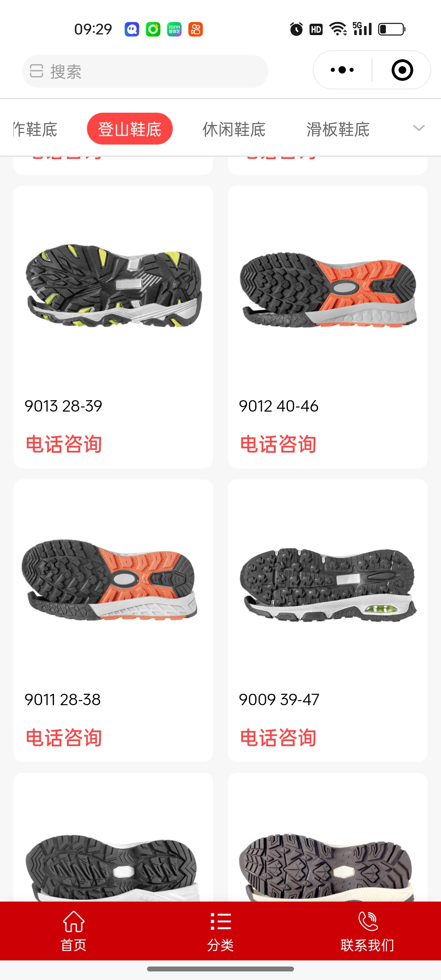Open the mini program three-dots menu

[x=342, y=70]
